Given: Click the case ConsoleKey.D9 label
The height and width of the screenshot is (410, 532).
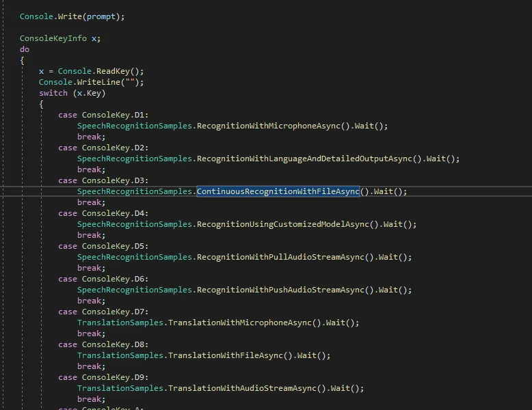Looking at the screenshot, I should pyautogui.click(x=103, y=378).
